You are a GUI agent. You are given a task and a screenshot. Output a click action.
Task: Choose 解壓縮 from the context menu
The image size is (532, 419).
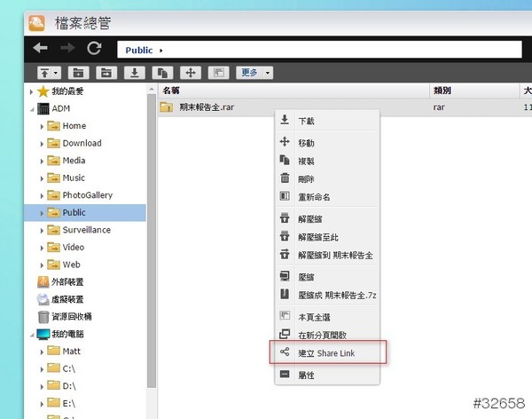click(327, 219)
